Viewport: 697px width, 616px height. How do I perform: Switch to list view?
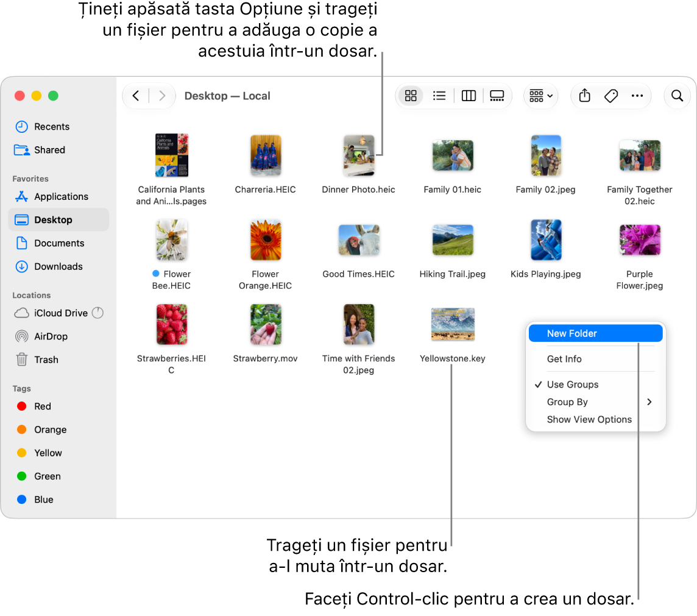point(439,96)
